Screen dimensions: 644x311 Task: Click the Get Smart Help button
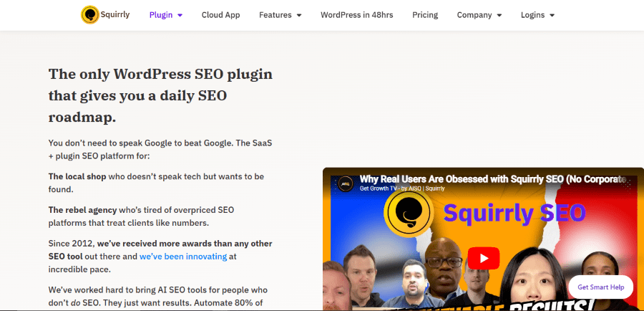600,287
